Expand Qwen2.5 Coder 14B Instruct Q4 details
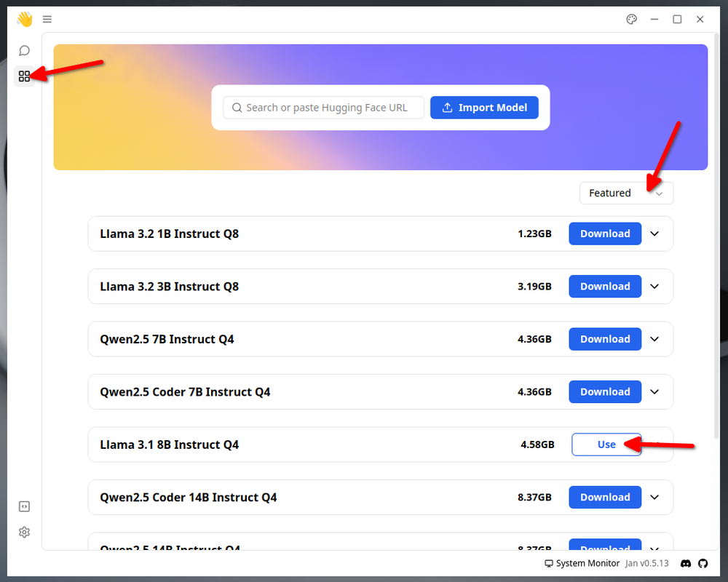This screenshot has height=582, width=728. tap(654, 497)
